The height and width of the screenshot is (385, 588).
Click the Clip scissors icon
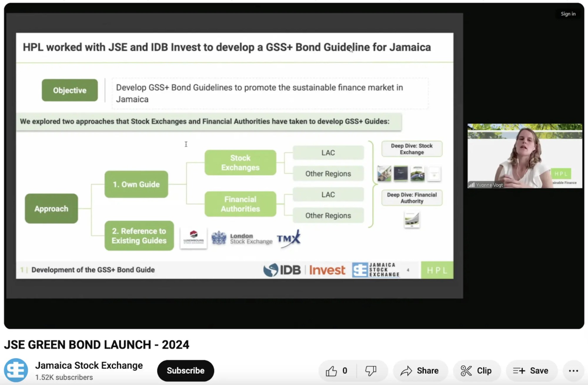pos(466,371)
